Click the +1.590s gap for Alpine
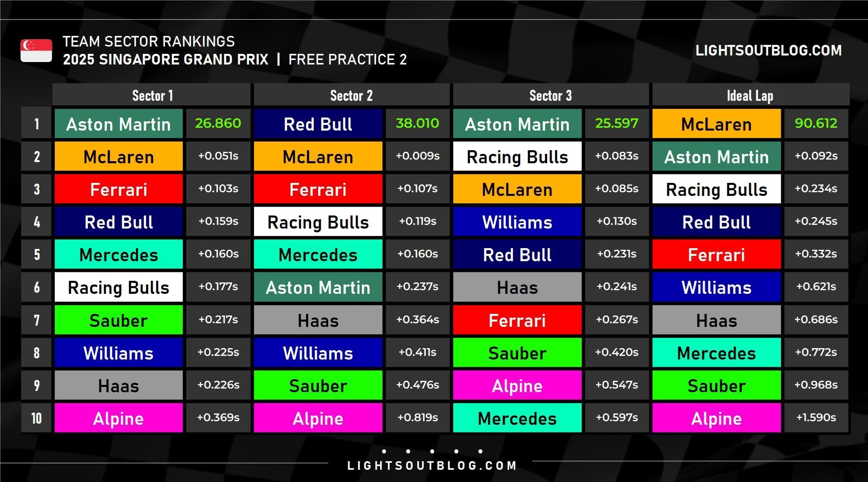The width and height of the screenshot is (868, 482). click(x=816, y=418)
